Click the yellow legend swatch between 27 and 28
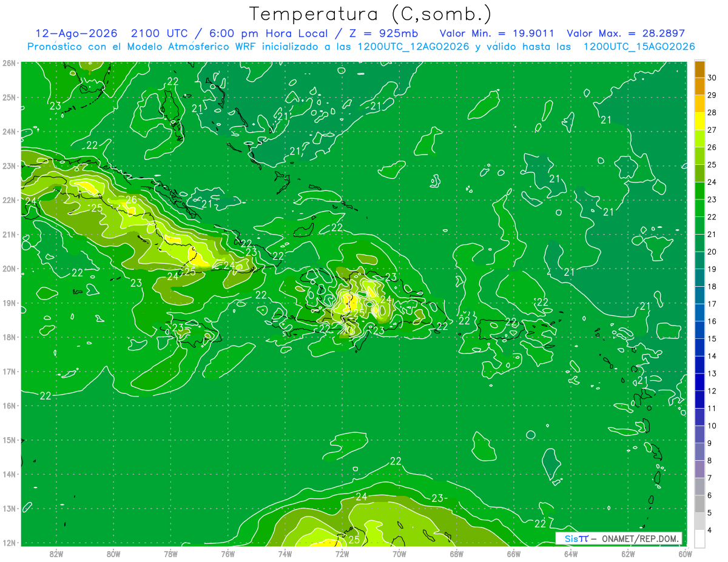Image resolution: width=728 pixels, height=562 pixels. (699, 121)
